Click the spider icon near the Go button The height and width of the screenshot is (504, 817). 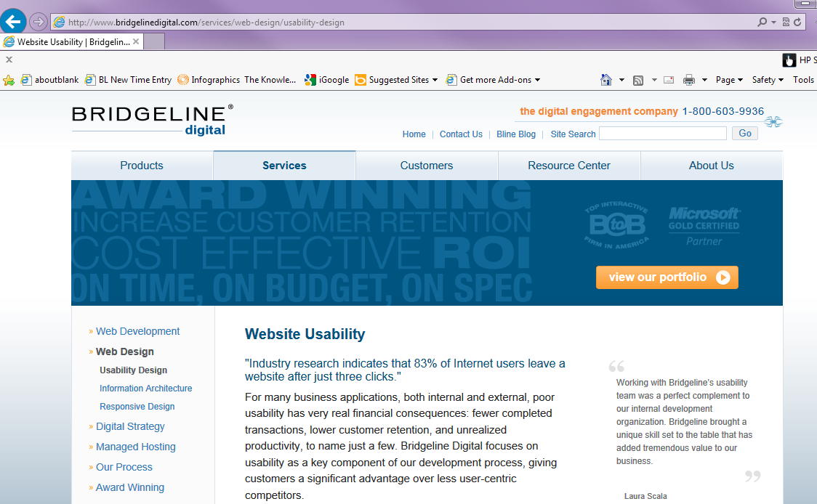tap(774, 122)
